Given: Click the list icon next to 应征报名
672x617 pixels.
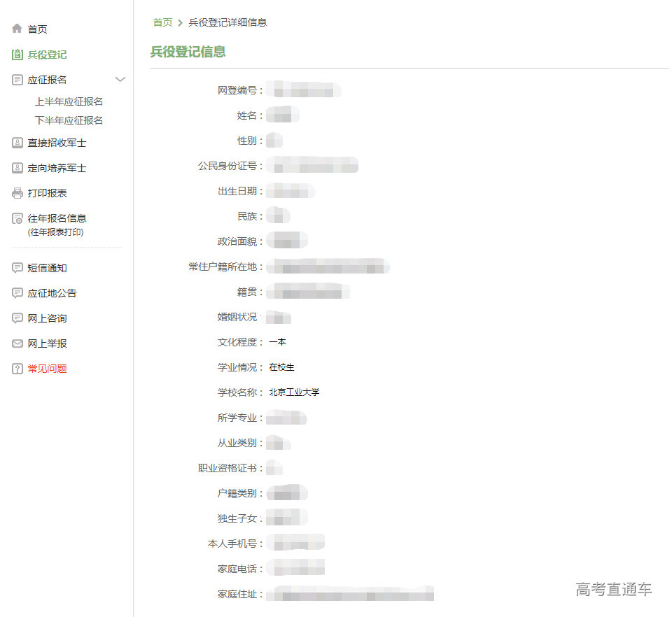Looking at the screenshot, I should (17, 80).
